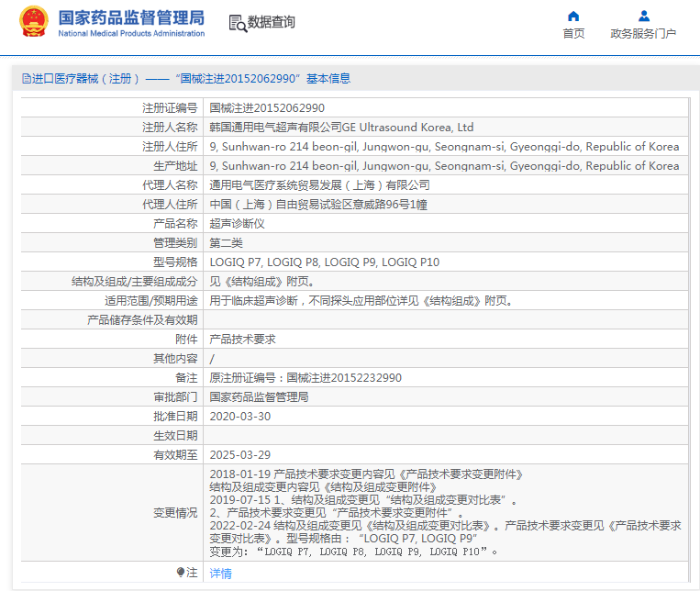Select product name 超声诊断仪
Viewport: 700px width, 591px height.
[x=237, y=223]
